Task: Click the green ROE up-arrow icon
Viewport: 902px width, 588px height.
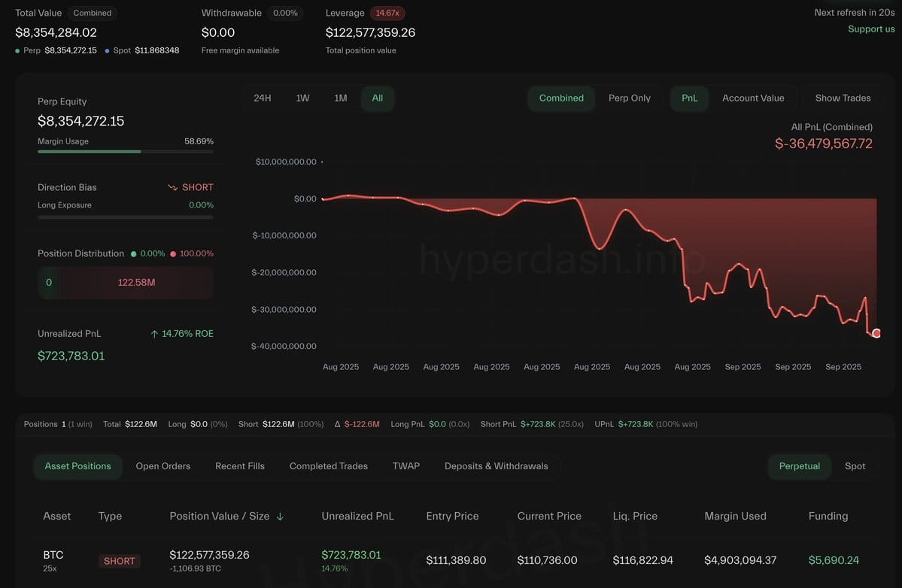Action: [x=154, y=334]
